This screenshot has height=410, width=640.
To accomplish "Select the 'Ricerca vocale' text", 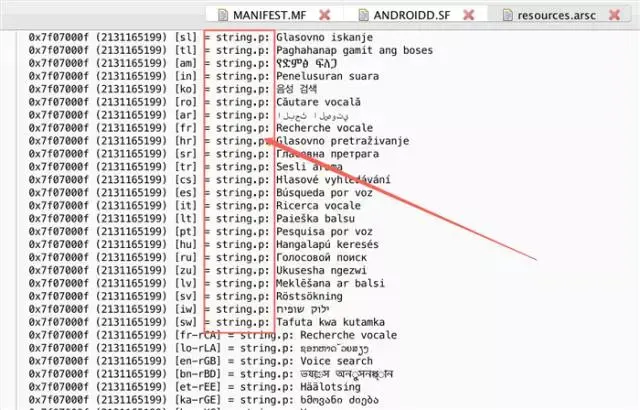I will (x=318, y=206).
